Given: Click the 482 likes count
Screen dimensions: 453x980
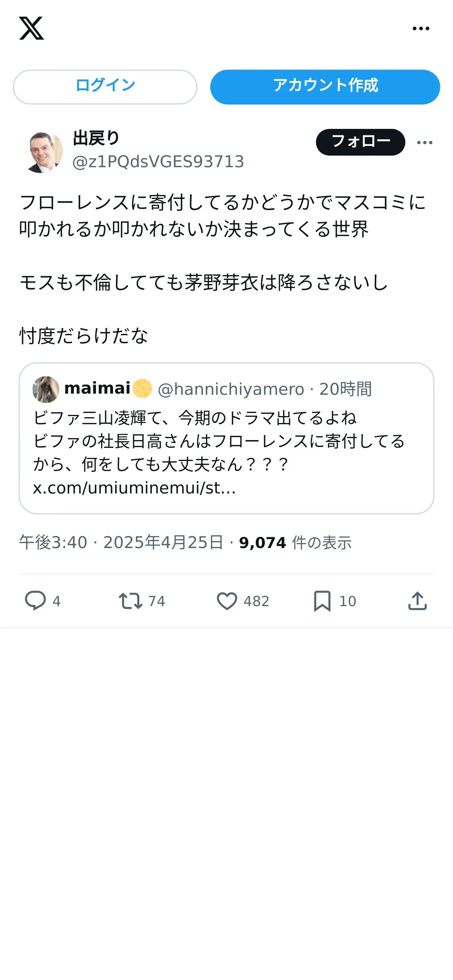Looking at the screenshot, I should coord(256,601).
